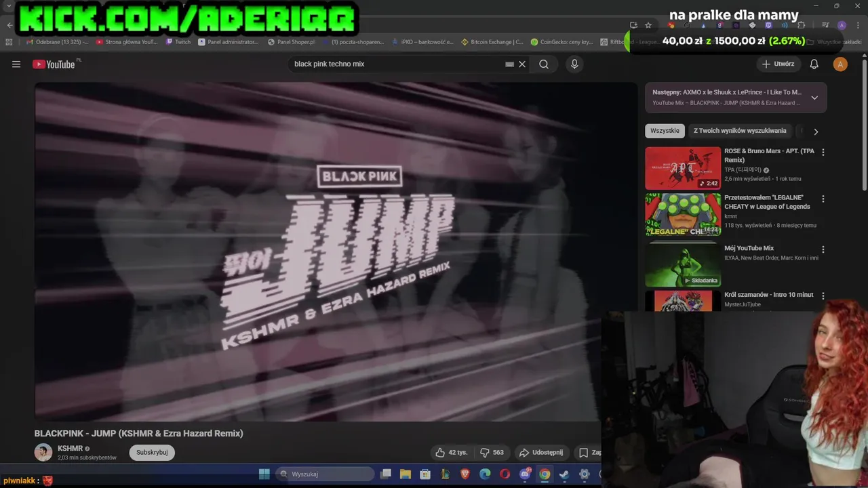Open the CoinGecko bookmark

click(562, 42)
